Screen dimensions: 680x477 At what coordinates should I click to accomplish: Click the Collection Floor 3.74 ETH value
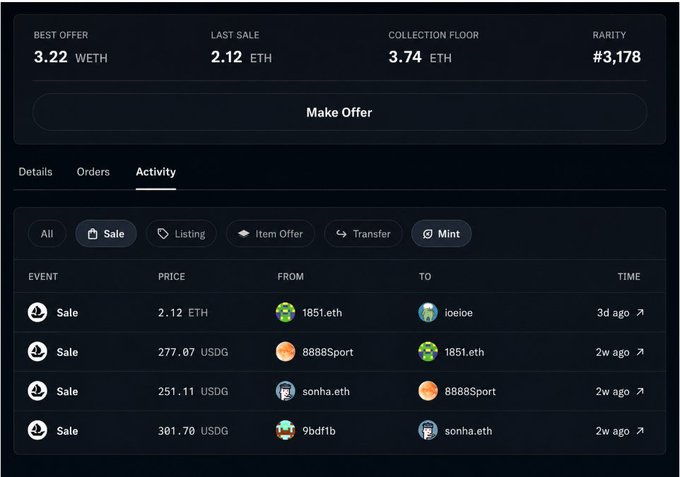(x=420, y=57)
